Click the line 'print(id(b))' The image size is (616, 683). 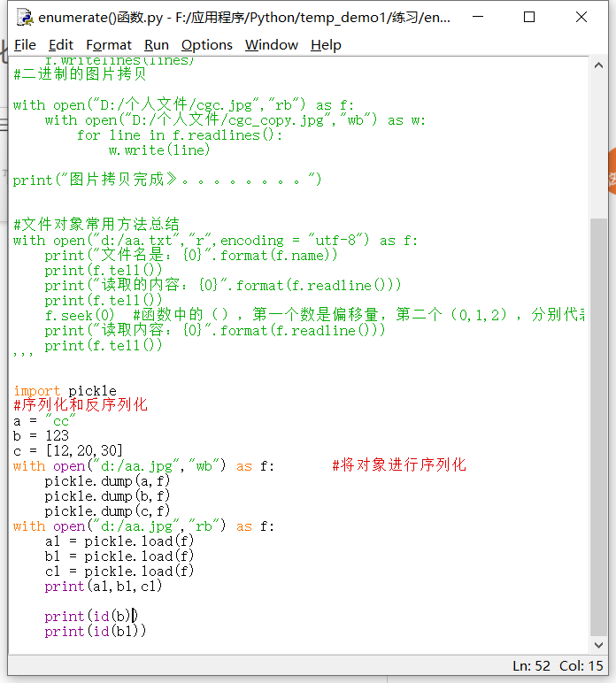click(x=91, y=617)
